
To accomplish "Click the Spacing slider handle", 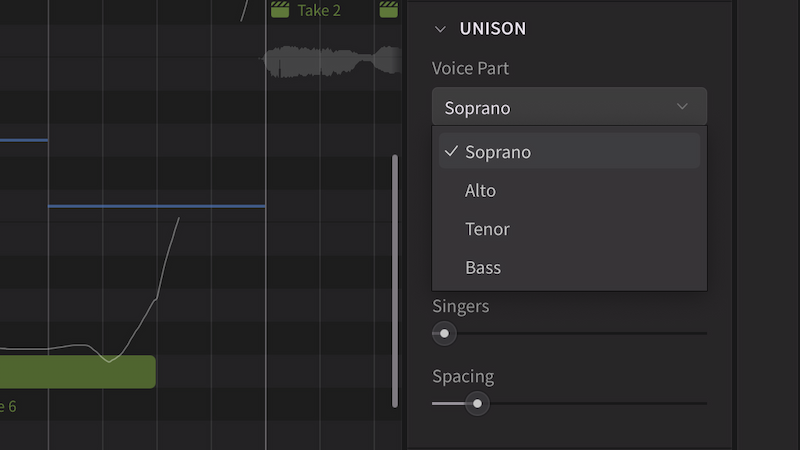I will point(477,404).
